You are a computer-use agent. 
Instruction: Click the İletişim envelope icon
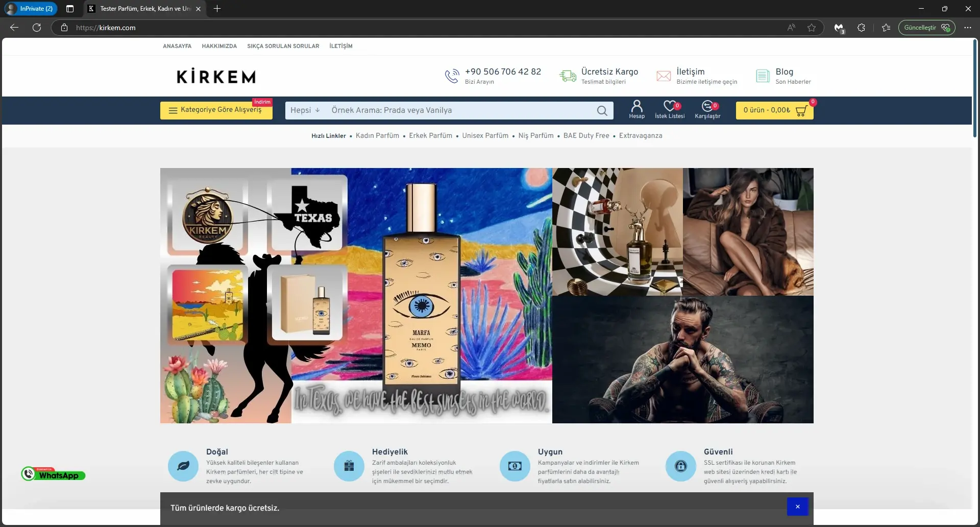[x=663, y=76]
